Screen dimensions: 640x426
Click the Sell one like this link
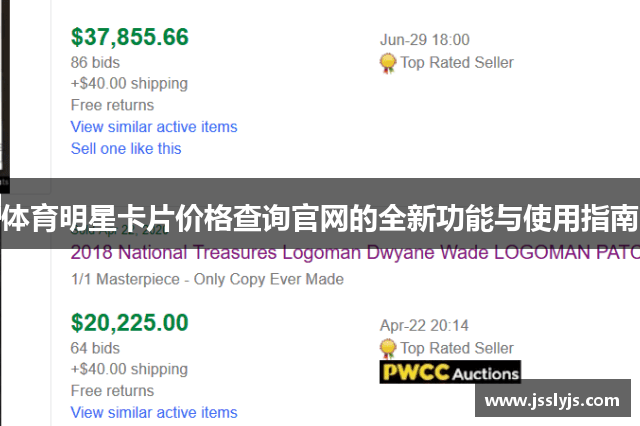tap(126, 149)
